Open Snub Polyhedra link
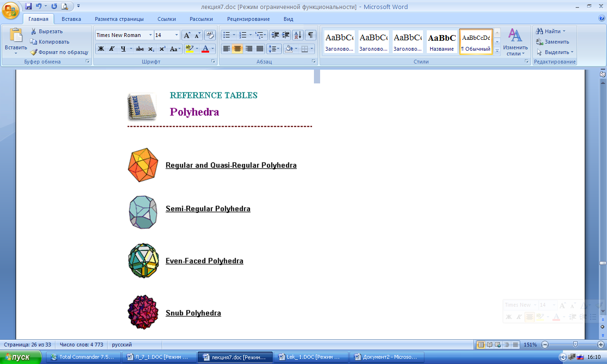Image resolution: width=607 pixels, height=364 pixels. click(193, 313)
